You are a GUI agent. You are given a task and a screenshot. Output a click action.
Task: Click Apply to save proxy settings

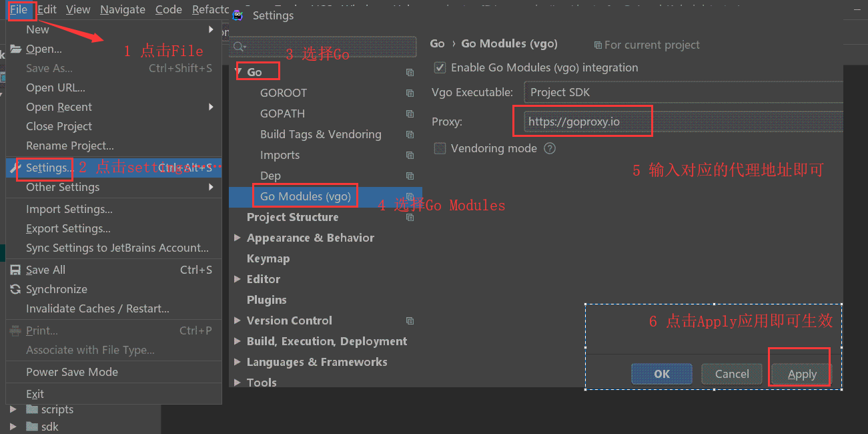[802, 374]
